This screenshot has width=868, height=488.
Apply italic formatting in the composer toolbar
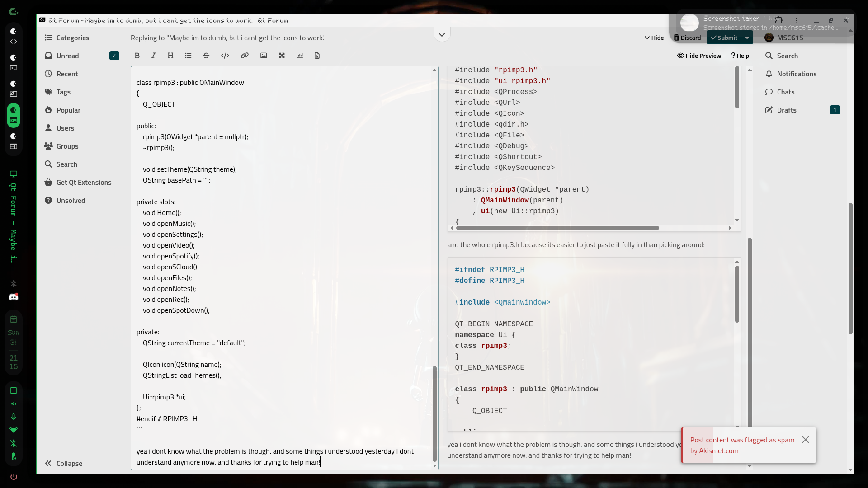tap(154, 56)
